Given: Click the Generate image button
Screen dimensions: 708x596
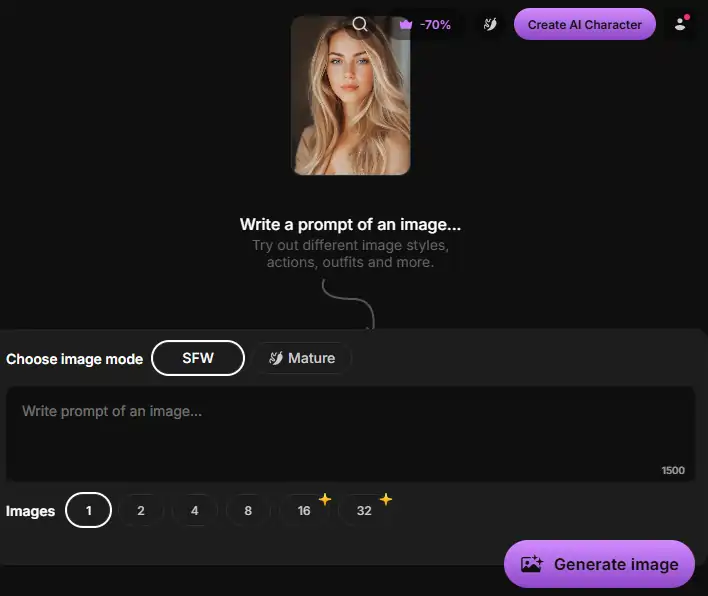Looking at the screenshot, I should (x=599, y=564).
